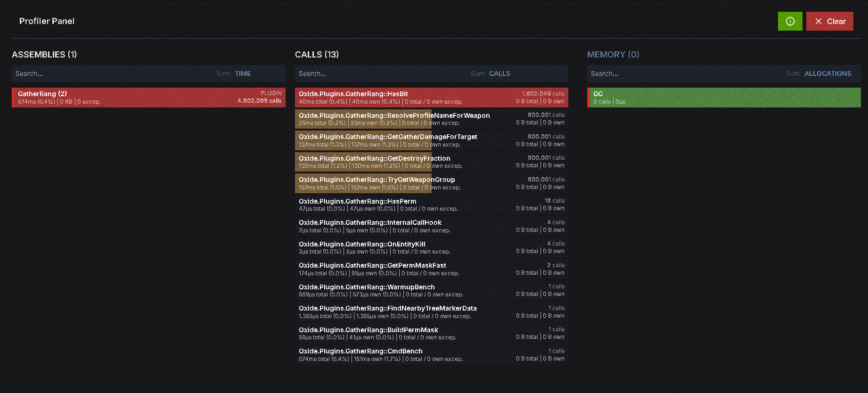Select the ResolveProfileNameForWeapon call entry
The width and height of the screenshot is (868, 393).
(x=432, y=119)
